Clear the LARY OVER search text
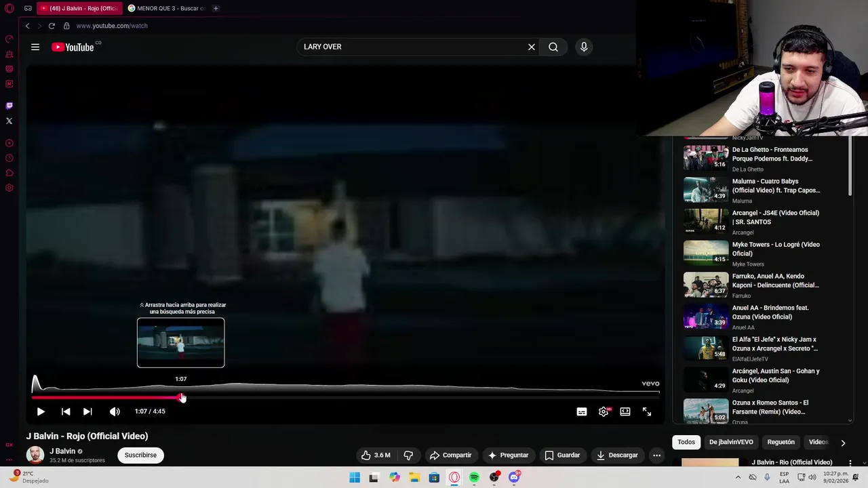868x488 pixels. tap(532, 47)
